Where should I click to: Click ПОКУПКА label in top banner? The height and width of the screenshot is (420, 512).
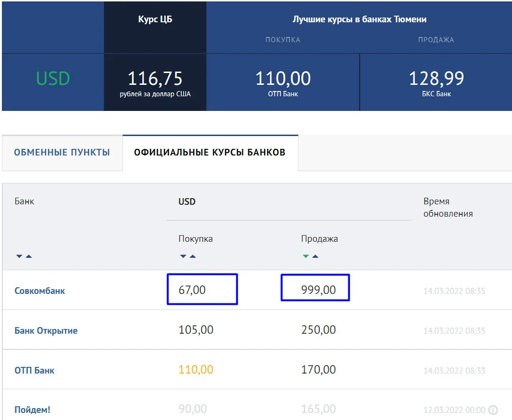coord(283,40)
